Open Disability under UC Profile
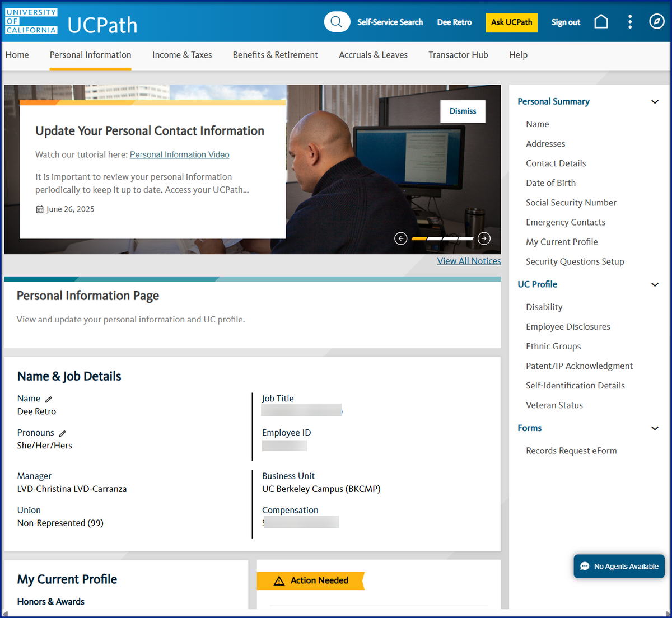Screen dimensions: 672x618 click(544, 307)
